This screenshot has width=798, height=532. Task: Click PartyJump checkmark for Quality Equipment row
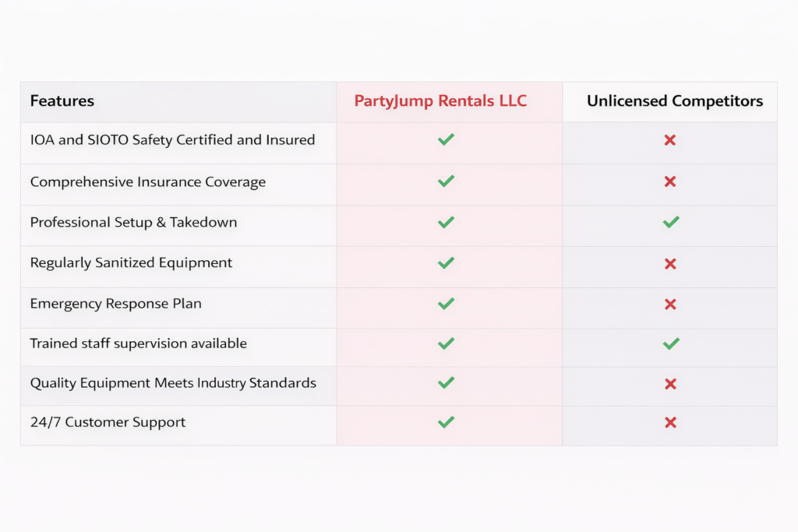point(446,383)
